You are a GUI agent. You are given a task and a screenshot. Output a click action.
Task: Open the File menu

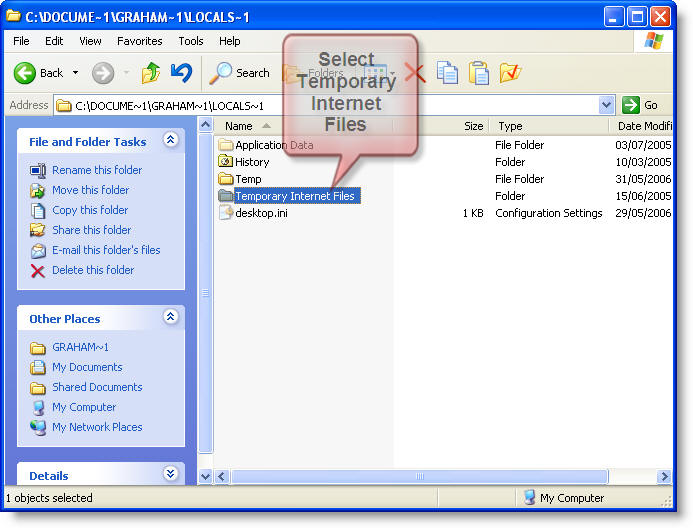21,41
